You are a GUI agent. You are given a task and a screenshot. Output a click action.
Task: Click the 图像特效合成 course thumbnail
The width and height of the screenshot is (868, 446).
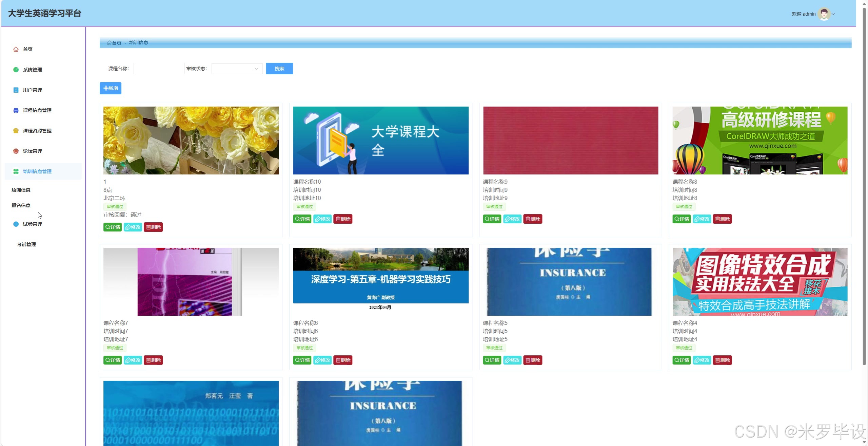coord(760,282)
